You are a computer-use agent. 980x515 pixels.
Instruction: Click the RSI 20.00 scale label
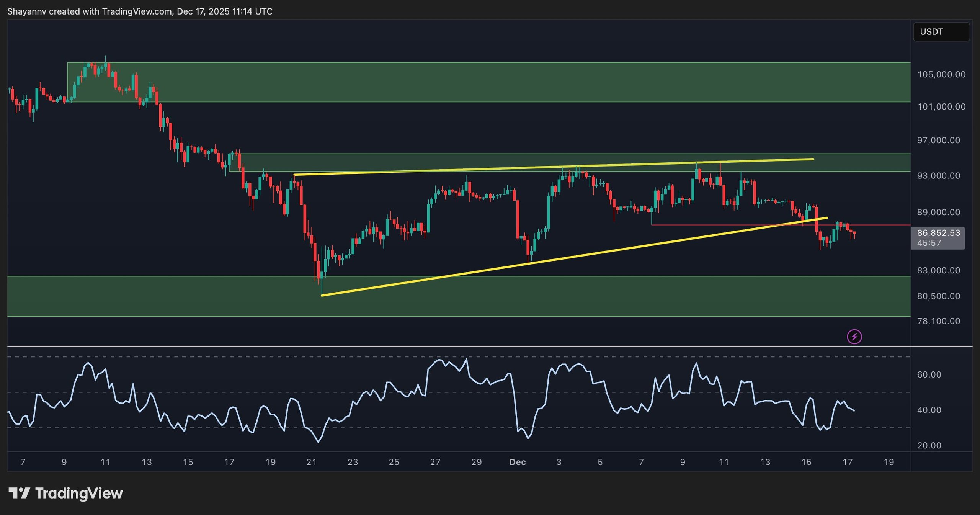click(x=929, y=445)
